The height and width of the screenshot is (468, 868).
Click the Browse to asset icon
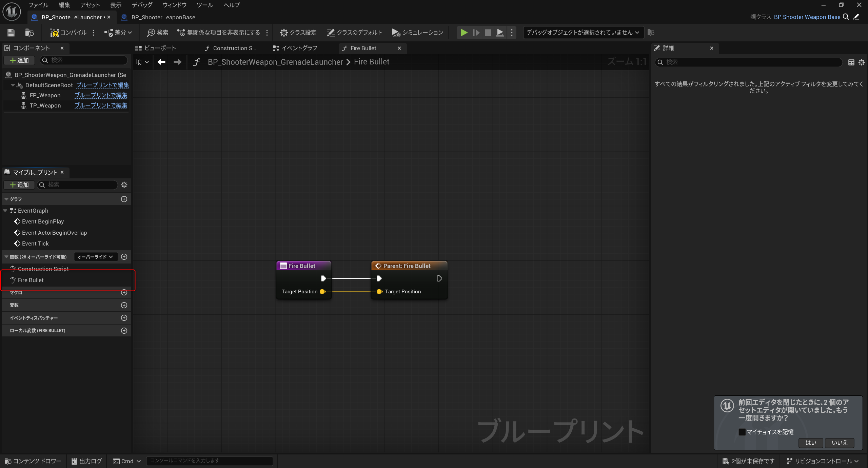[29, 33]
